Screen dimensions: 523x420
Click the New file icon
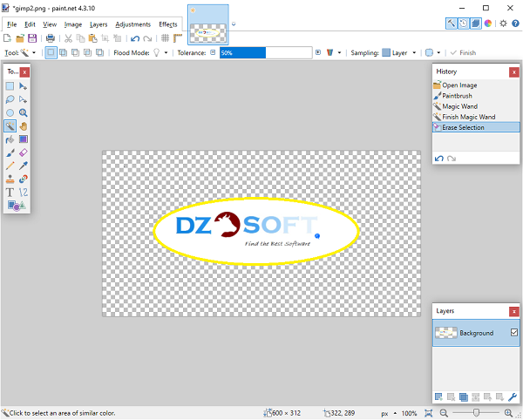(x=7, y=38)
